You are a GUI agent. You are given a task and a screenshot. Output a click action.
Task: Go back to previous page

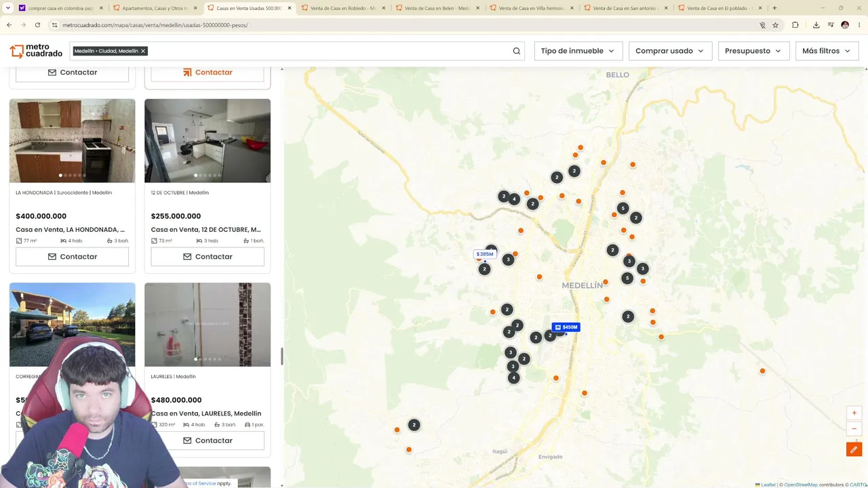[9, 25]
